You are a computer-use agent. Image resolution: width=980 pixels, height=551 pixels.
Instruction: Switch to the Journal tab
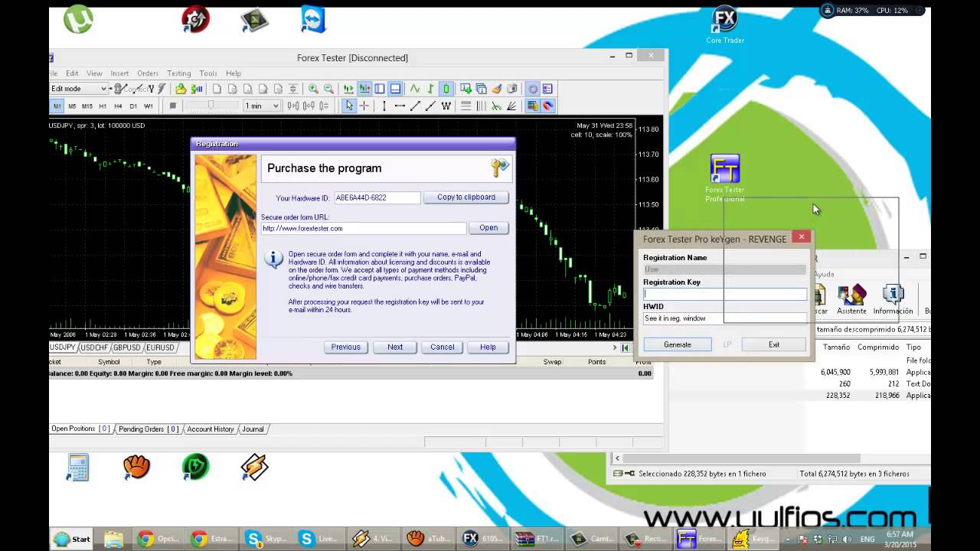[253, 429]
